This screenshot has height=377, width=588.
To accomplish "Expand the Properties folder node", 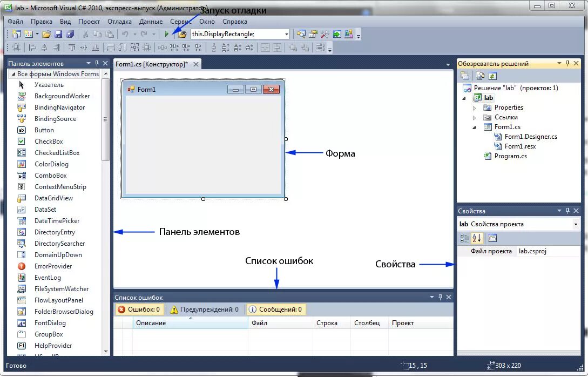I will pyautogui.click(x=475, y=107).
